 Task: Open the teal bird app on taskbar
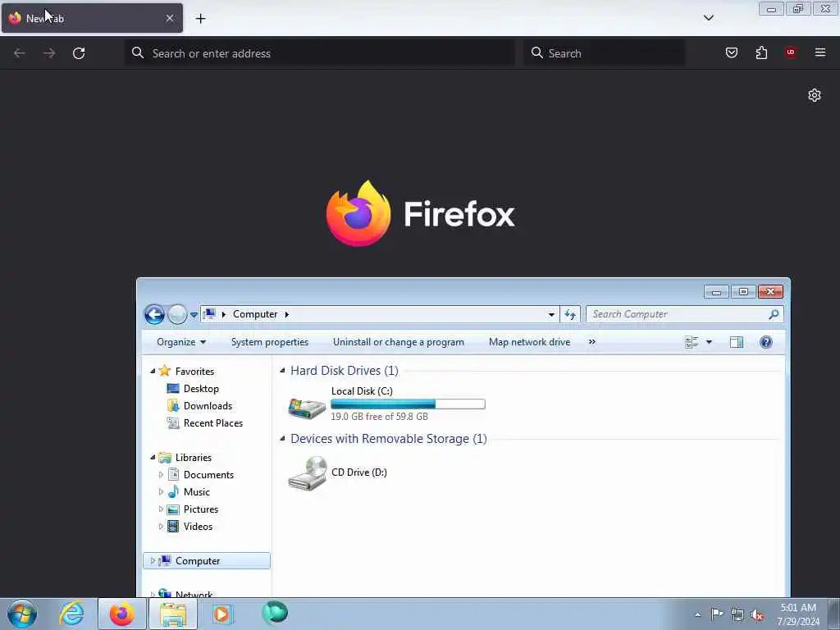(275, 613)
